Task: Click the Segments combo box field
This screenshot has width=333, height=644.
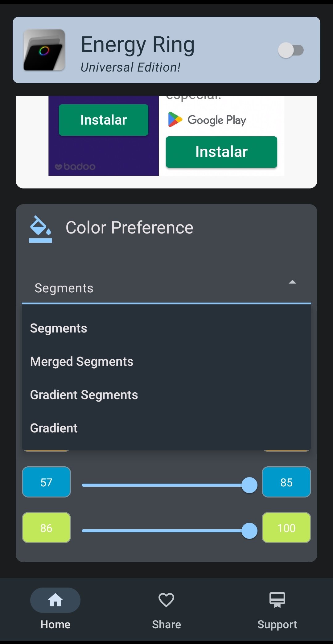Action: [x=166, y=288]
